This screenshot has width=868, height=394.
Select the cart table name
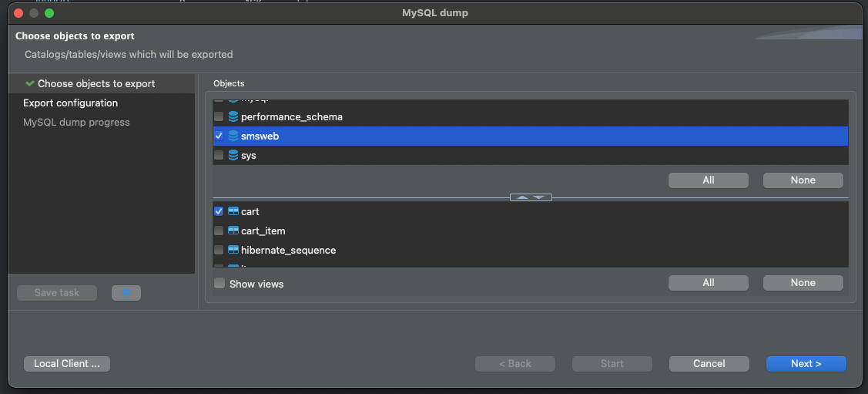click(250, 212)
